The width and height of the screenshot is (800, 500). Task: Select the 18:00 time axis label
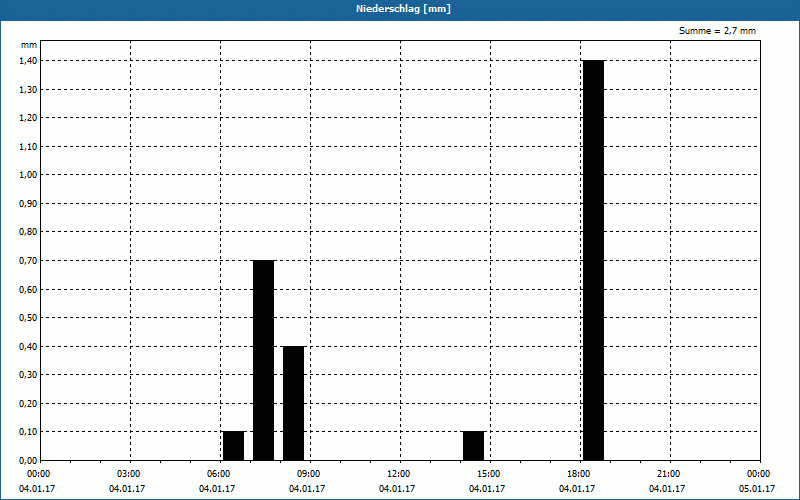[x=579, y=474]
